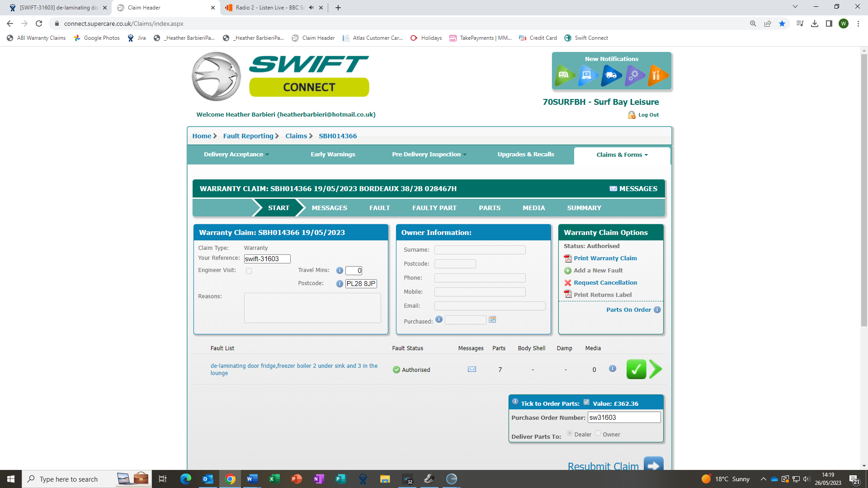Open fault messages envelope icon
The width and height of the screenshot is (868, 488).
(x=472, y=370)
